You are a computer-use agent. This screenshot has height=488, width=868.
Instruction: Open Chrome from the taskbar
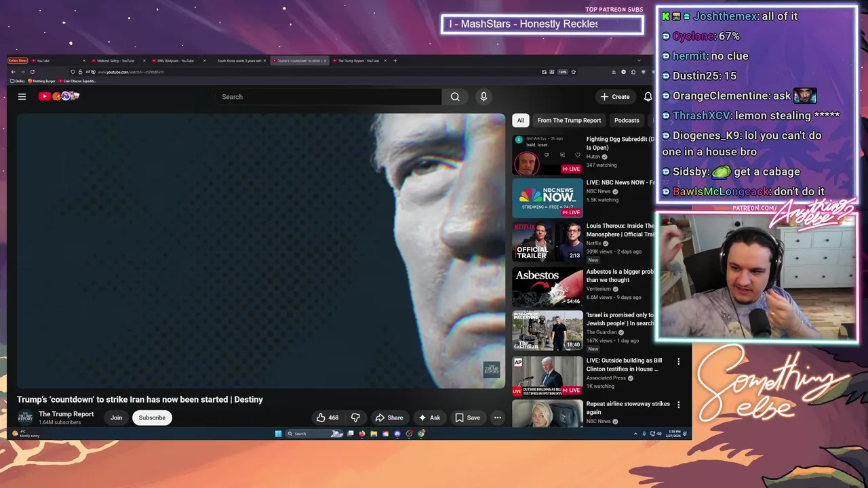point(421,434)
